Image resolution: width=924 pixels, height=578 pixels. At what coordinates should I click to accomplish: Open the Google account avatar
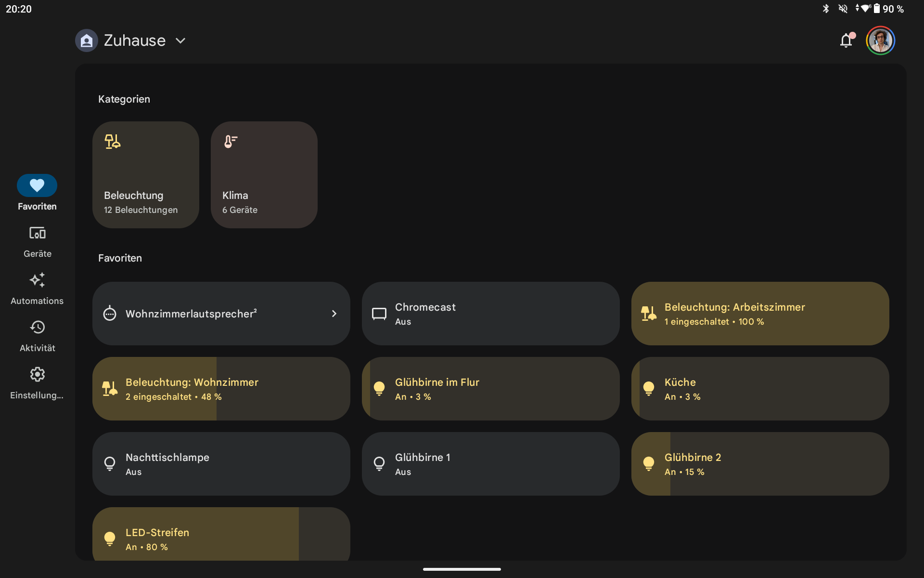tap(880, 40)
